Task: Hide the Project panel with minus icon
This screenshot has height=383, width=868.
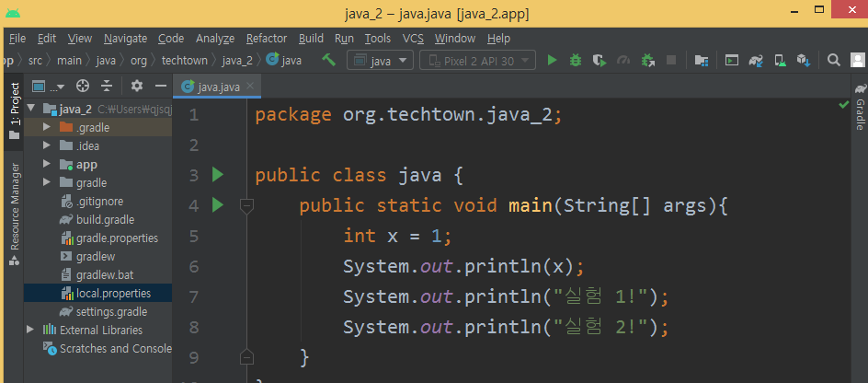Action: pos(161,86)
